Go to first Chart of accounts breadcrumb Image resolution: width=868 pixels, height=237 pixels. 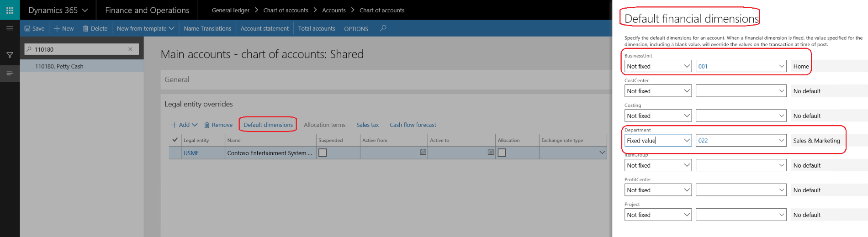[286, 10]
